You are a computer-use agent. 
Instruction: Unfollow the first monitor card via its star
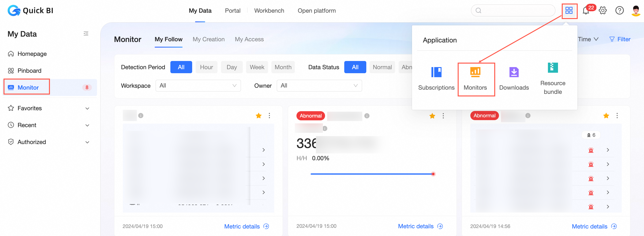[x=258, y=116]
